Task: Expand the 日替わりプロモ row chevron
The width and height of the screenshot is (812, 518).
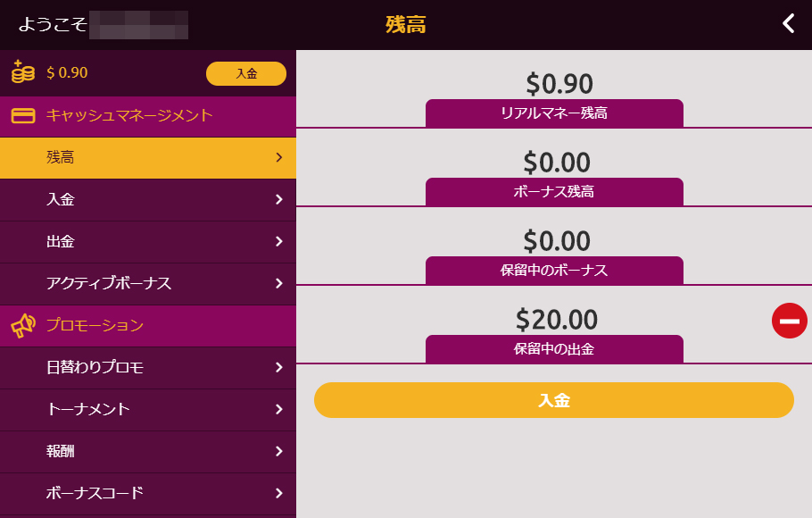Action: (279, 368)
